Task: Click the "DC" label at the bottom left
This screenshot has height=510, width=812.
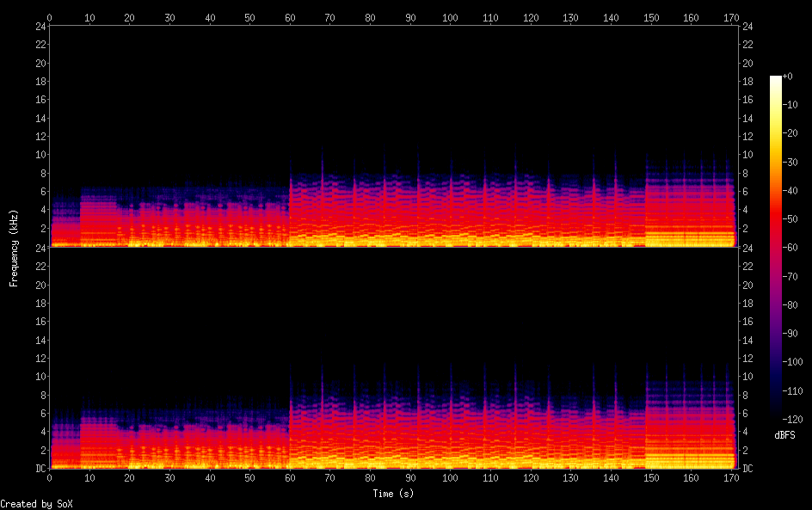Action: tap(39, 468)
